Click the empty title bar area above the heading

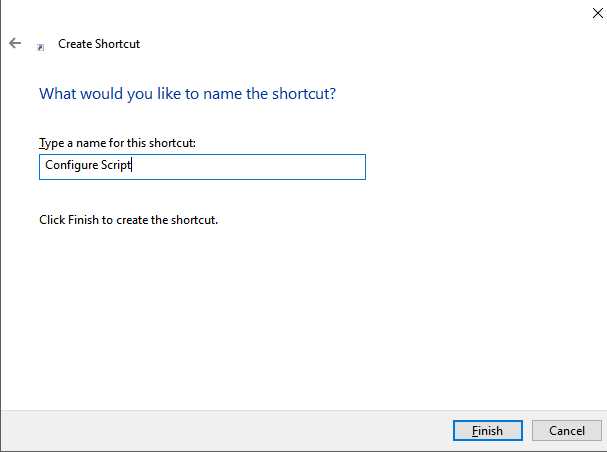coord(300,14)
